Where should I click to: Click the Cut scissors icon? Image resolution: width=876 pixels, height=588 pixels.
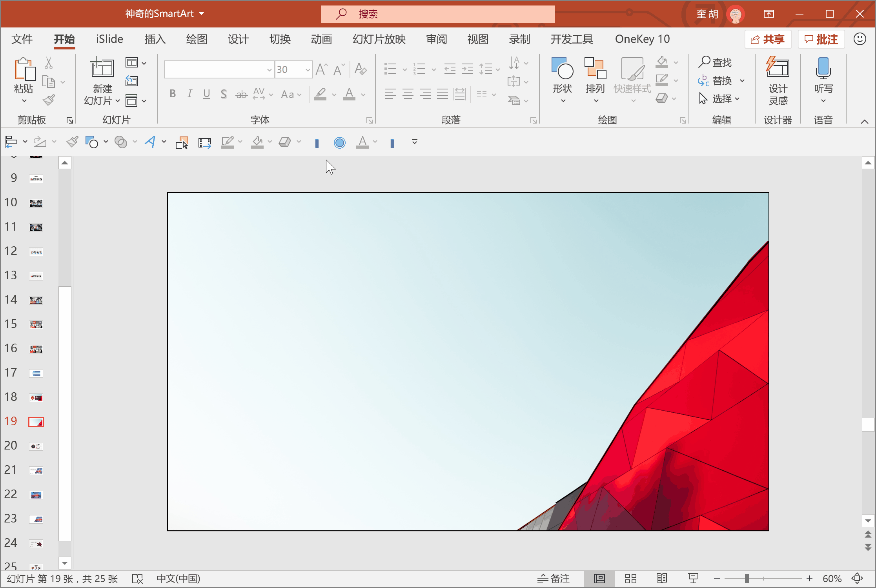[x=49, y=63]
